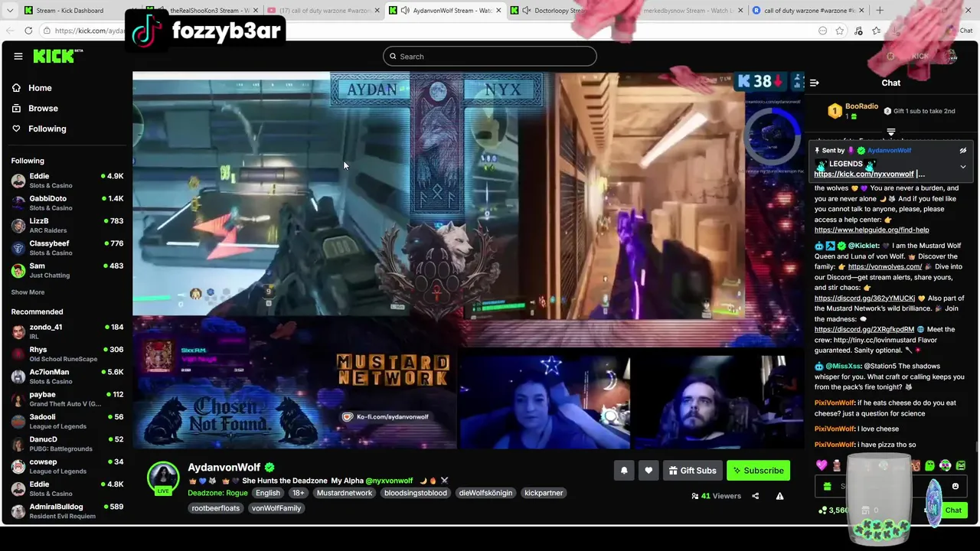
Task: Click AydanvonWolf streamer avatar
Action: (x=163, y=477)
